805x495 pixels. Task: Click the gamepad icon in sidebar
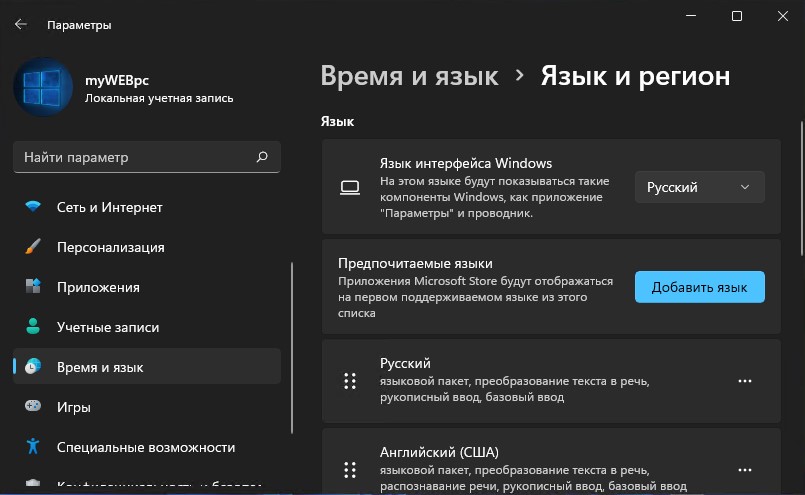(33, 406)
